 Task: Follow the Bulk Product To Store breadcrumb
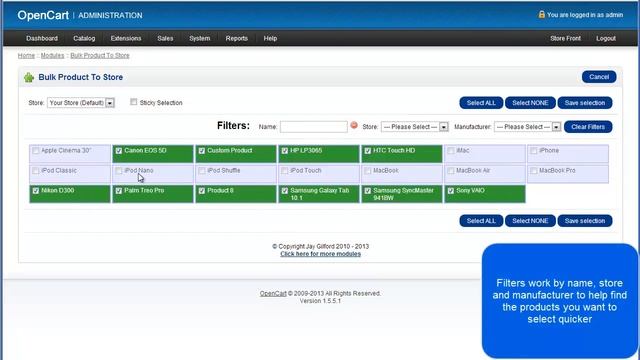(x=100, y=56)
